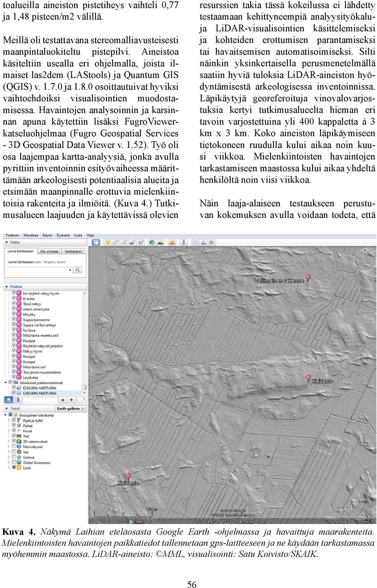
Task: Click the Paikat list scrollbar thumb
Action: click(x=84, y=387)
